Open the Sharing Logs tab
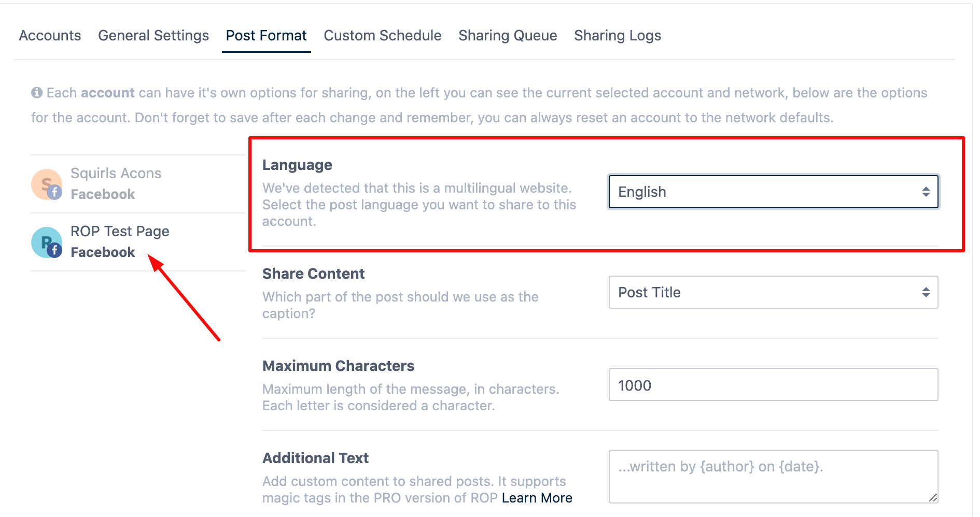 click(618, 35)
